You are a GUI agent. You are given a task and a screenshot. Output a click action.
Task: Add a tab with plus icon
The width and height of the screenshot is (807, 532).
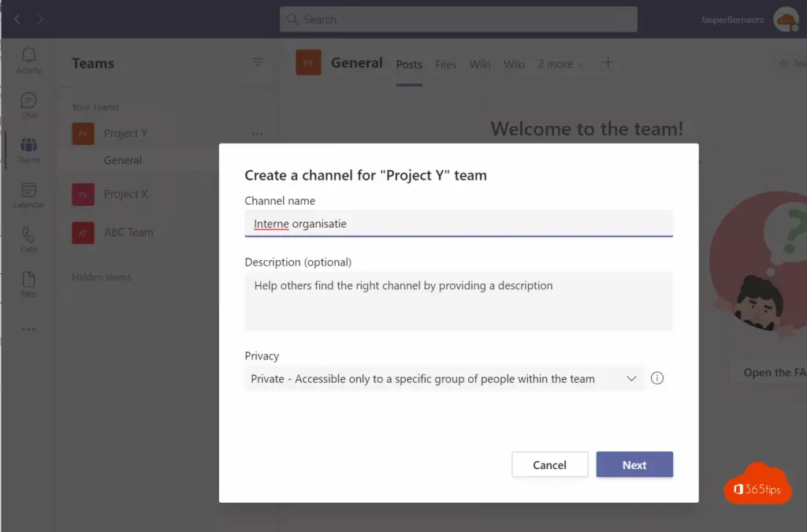[x=608, y=63]
